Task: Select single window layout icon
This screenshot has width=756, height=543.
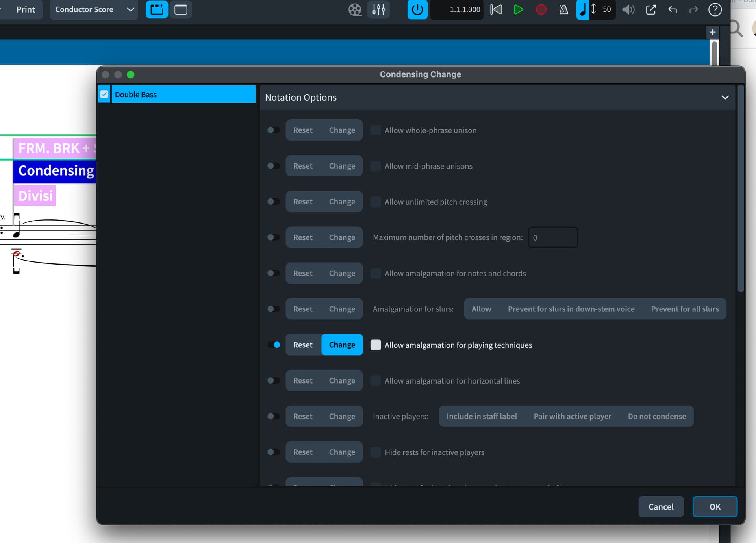Action: [x=181, y=9]
